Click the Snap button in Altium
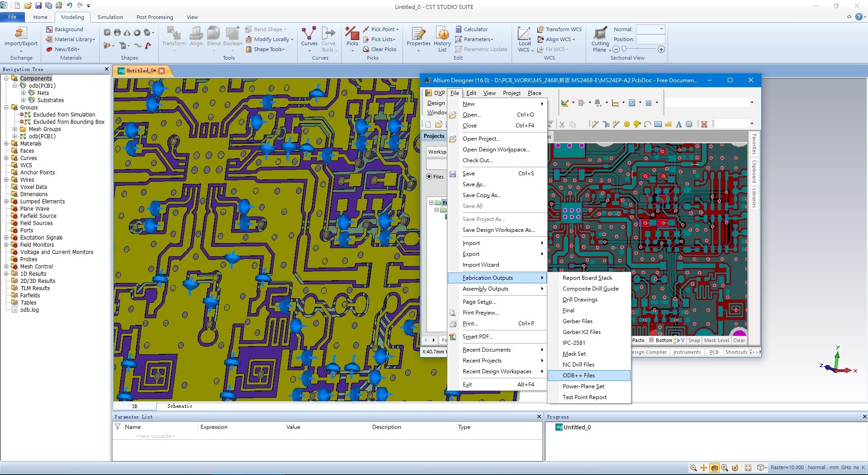 [694, 340]
